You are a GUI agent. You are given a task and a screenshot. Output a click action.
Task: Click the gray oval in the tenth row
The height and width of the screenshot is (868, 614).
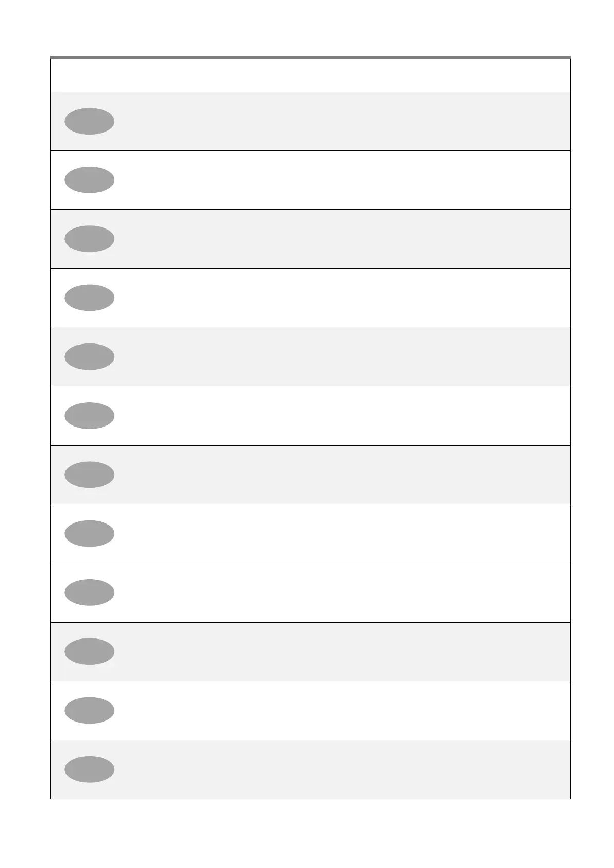pyautogui.click(x=89, y=651)
